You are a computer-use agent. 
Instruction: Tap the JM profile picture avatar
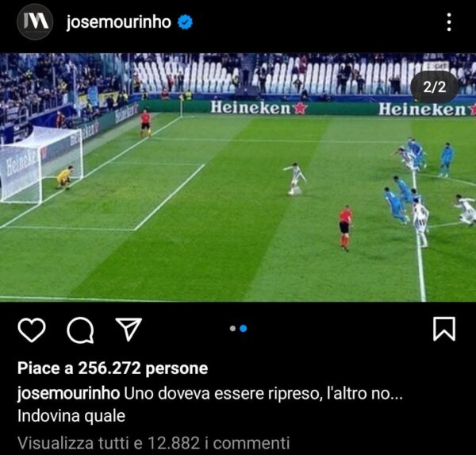pyautogui.click(x=35, y=22)
